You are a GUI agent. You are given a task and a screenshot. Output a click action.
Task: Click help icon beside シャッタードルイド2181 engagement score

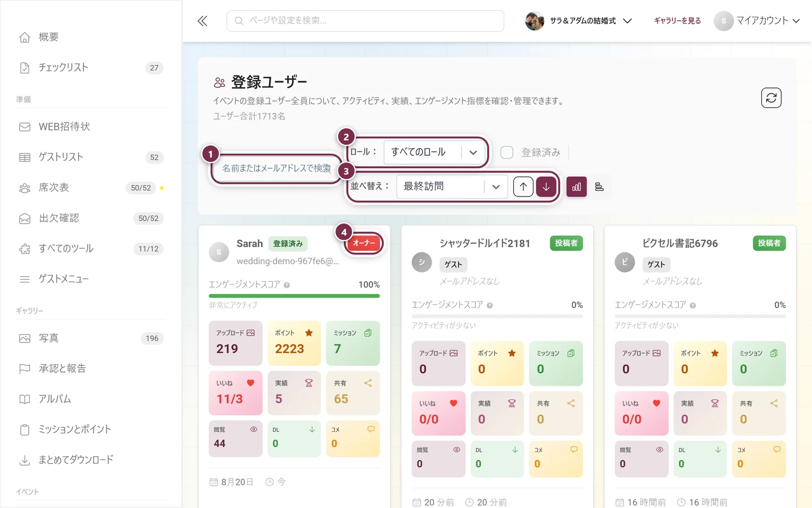point(489,305)
